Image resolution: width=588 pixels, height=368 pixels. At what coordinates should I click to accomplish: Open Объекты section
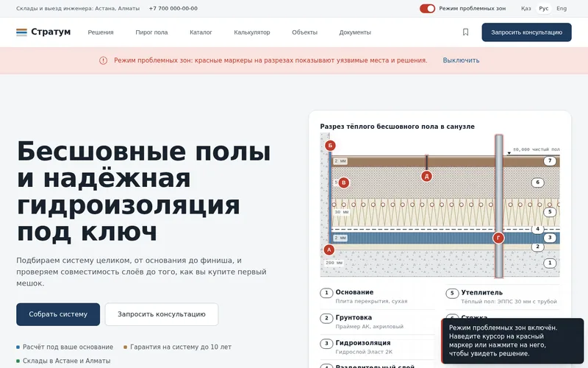[x=304, y=32]
